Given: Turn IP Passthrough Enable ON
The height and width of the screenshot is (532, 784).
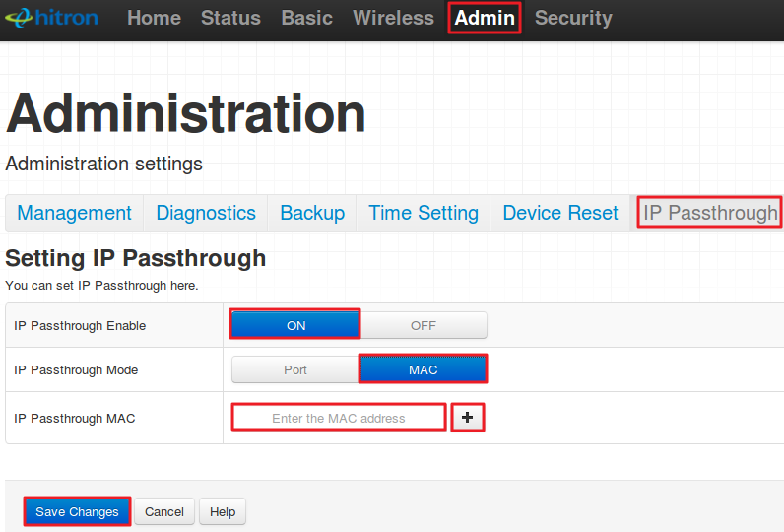Looking at the screenshot, I should pos(295,325).
